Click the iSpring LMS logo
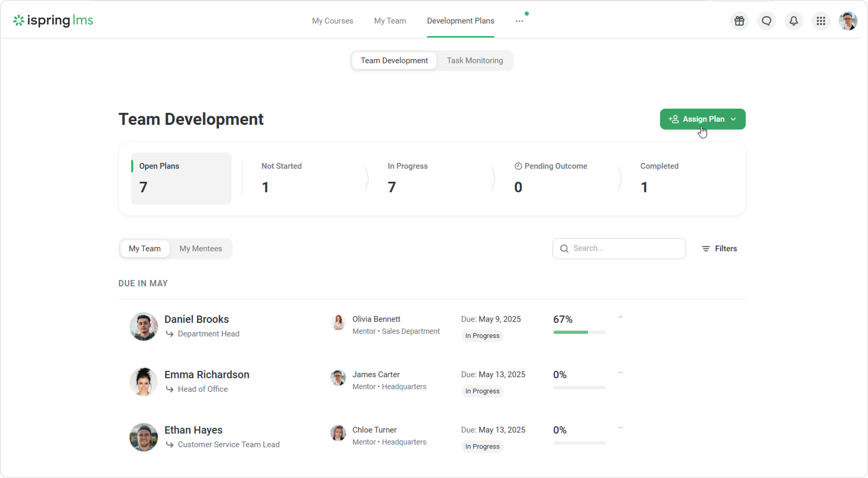The height and width of the screenshot is (478, 868). click(x=53, y=21)
